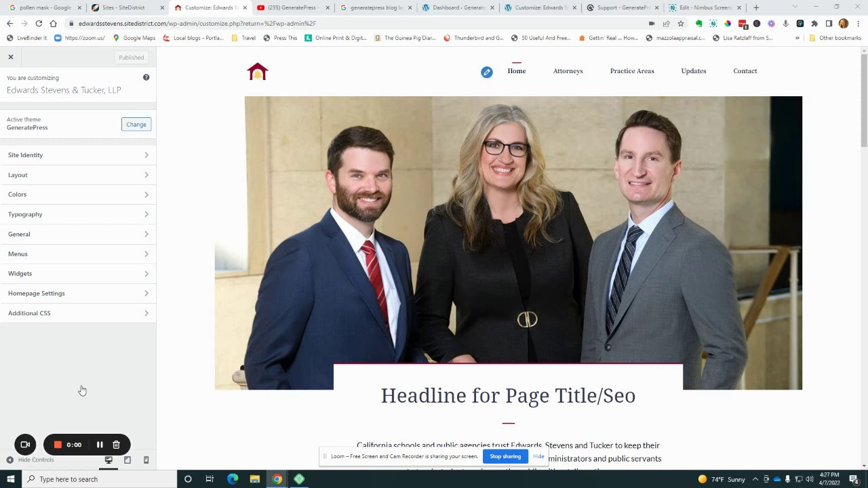Open the Updates menu item
Screen dimensions: 868x488
pyautogui.click(x=694, y=70)
